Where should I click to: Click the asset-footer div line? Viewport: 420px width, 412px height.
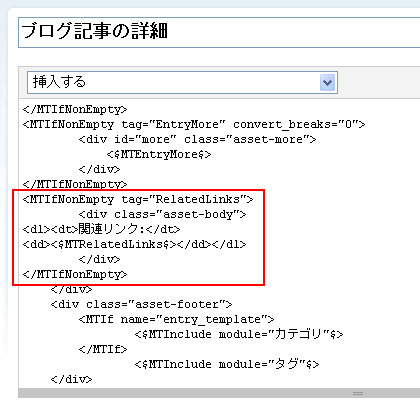click(141, 304)
